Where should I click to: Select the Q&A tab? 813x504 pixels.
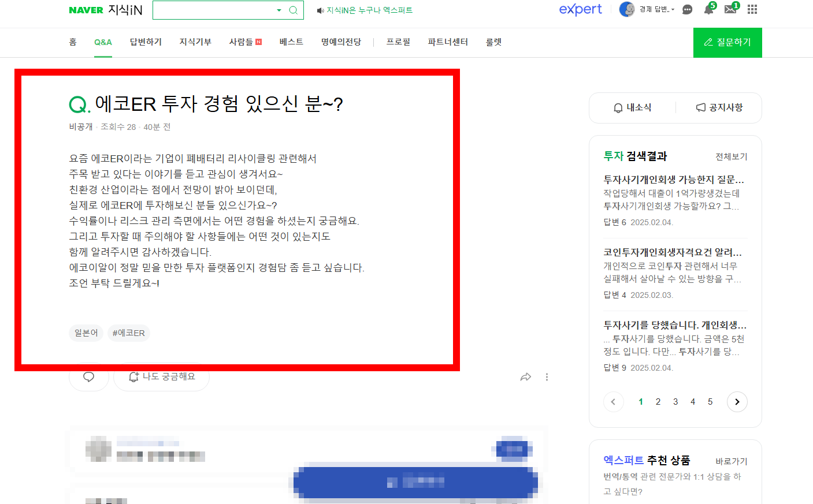click(x=103, y=42)
